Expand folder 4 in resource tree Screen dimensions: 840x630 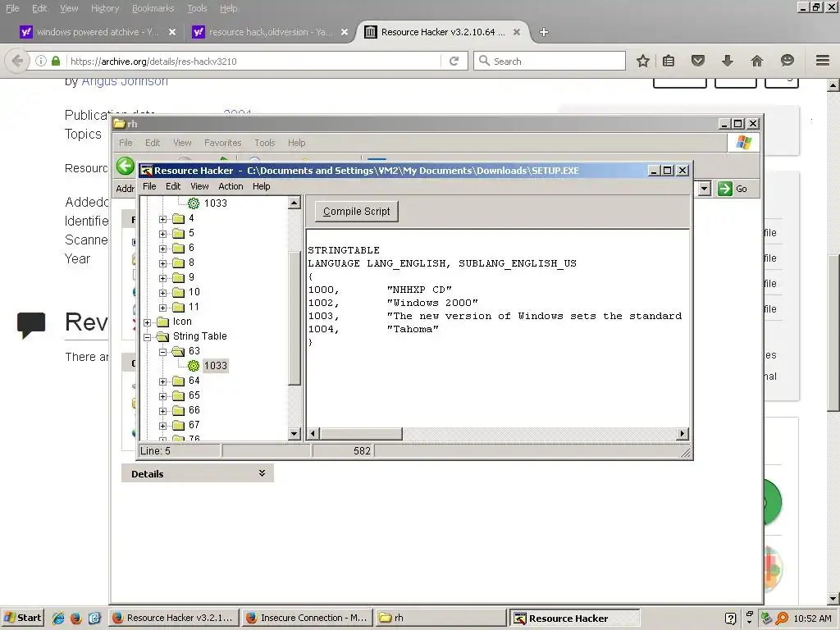pyautogui.click(x=163, y=219)
